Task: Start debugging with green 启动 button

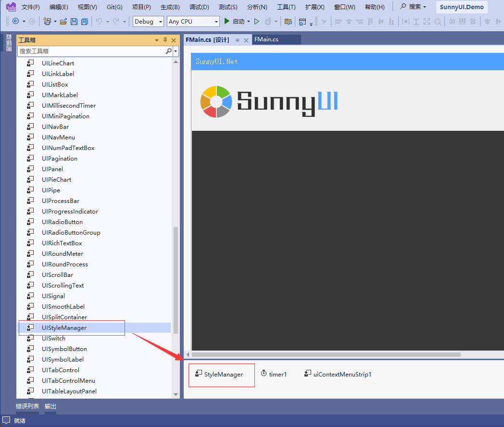Action: point(234,22)
